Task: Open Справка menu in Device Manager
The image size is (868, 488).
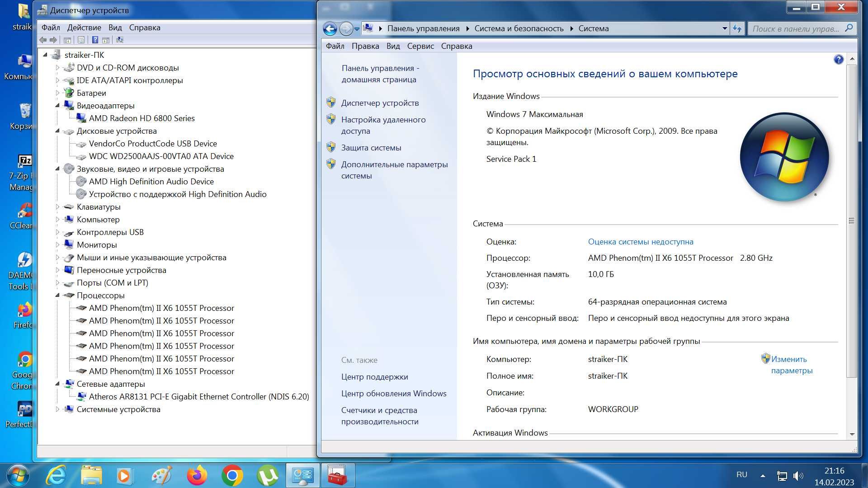Action: [145, 28]
